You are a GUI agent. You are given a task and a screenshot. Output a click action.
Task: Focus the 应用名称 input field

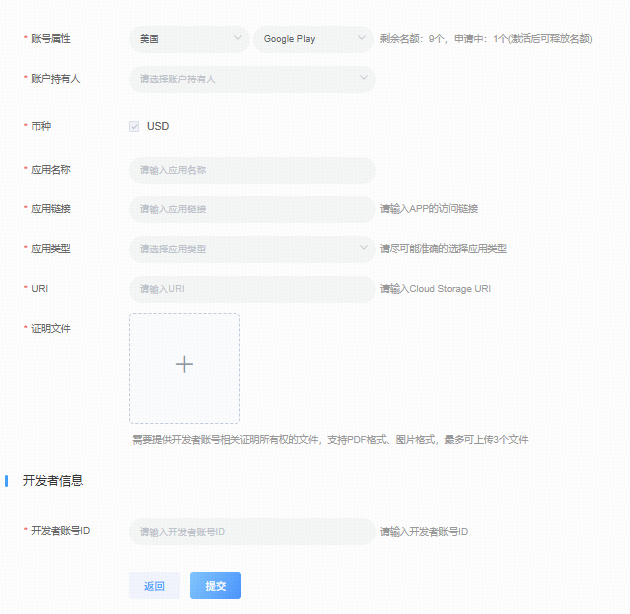[252, 170]
